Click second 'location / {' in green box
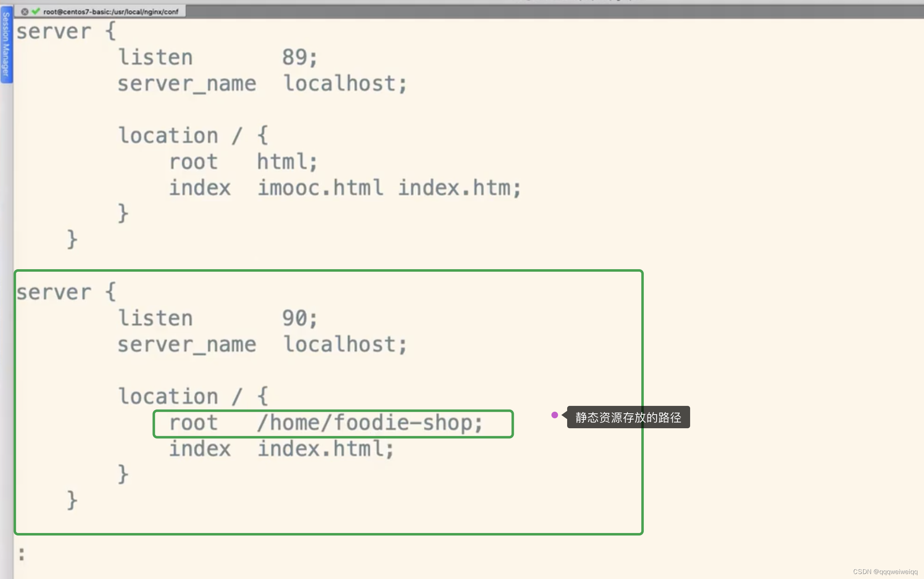The image size is (924, 579). click(x=193, y=397)
